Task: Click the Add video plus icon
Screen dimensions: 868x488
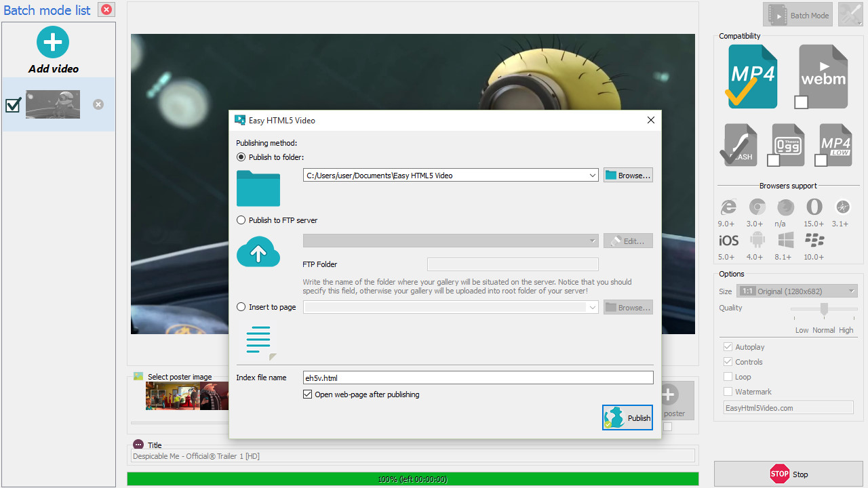Action: 53,42
